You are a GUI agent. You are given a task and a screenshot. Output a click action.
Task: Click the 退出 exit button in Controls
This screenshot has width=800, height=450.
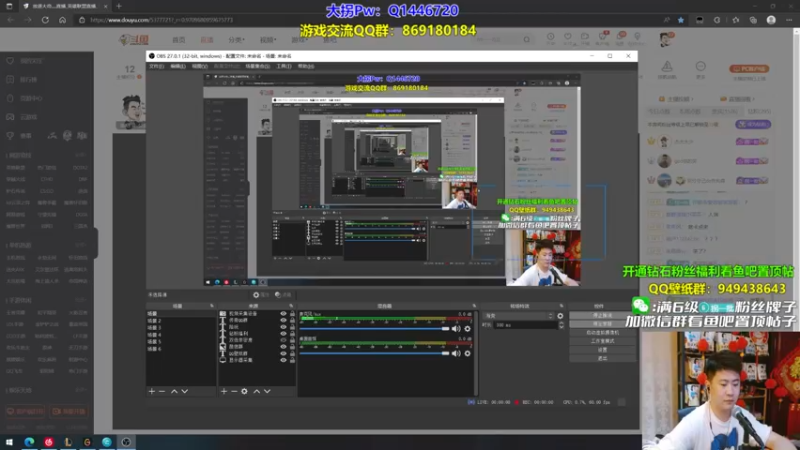pyautogui.click(x=602, y=359)
